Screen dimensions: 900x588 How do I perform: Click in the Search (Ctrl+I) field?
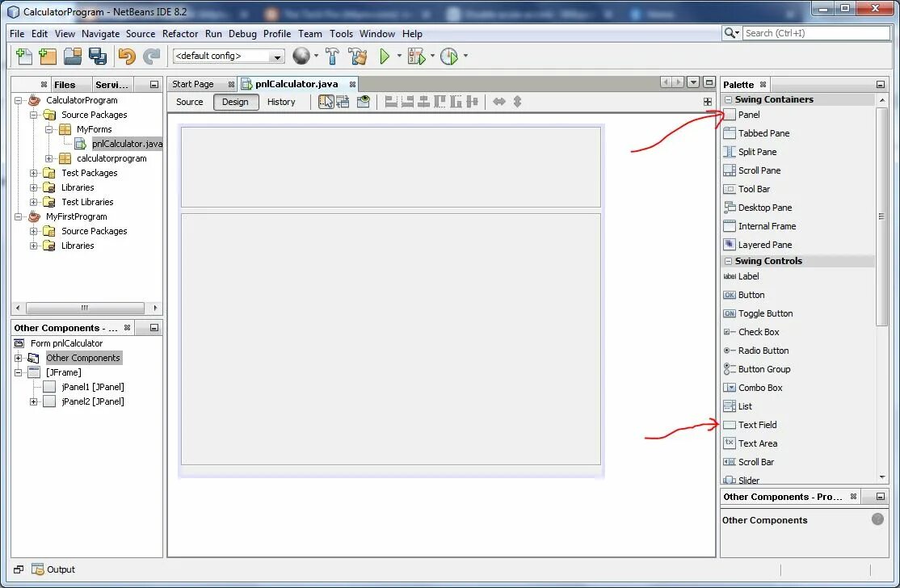816,33
